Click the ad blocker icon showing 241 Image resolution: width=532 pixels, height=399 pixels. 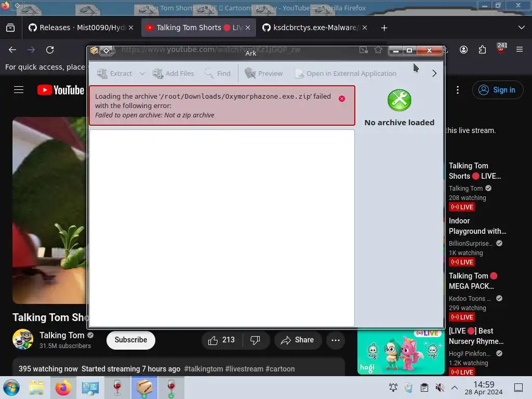tap(501, 49)
